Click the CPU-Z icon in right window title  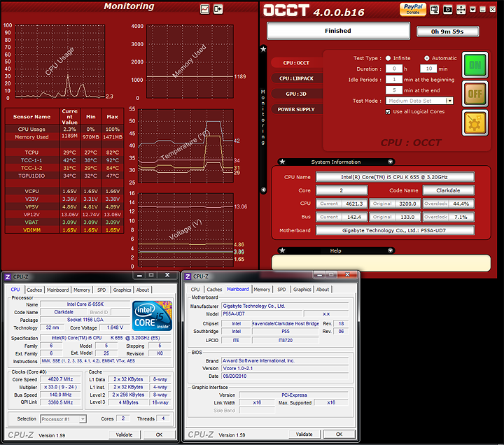(x=188, y=276)
